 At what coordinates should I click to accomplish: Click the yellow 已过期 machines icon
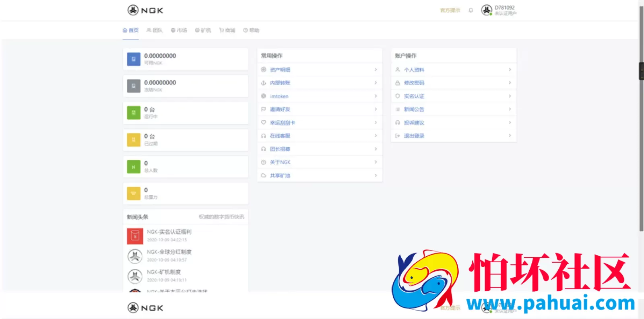point(134,140)
